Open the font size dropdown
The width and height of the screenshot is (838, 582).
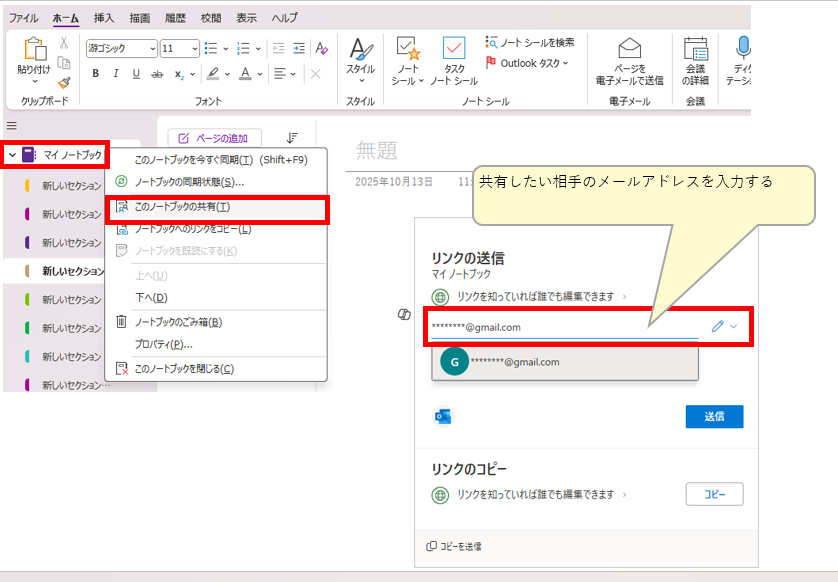coord(194,48)
